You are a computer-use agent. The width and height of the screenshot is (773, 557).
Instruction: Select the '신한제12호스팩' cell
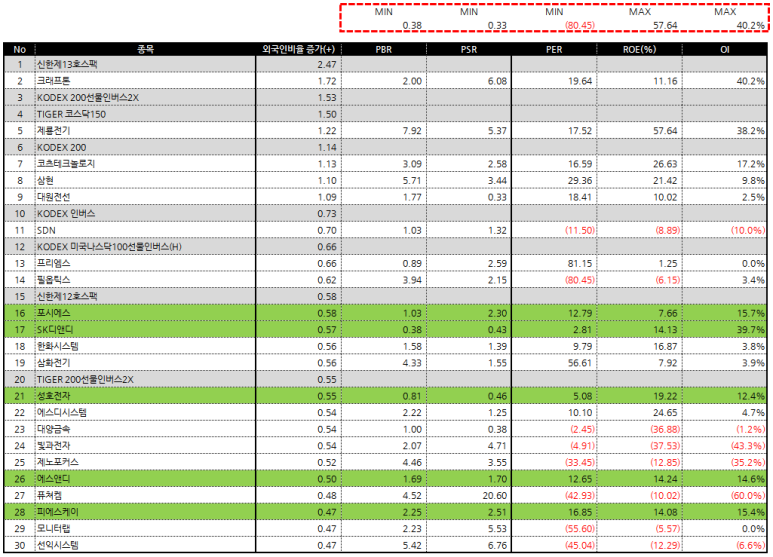click(145, 296)
